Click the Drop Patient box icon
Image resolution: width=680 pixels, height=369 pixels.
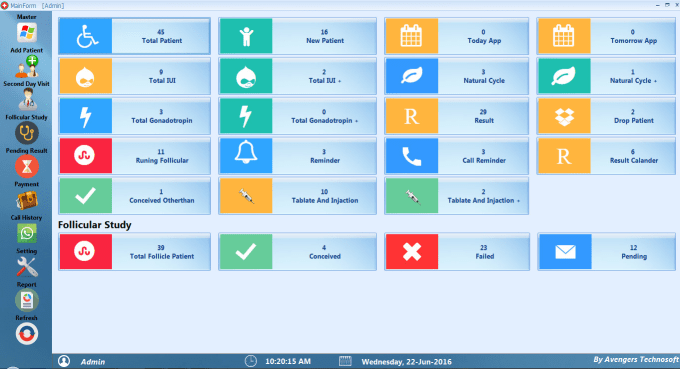click(564, 116)
